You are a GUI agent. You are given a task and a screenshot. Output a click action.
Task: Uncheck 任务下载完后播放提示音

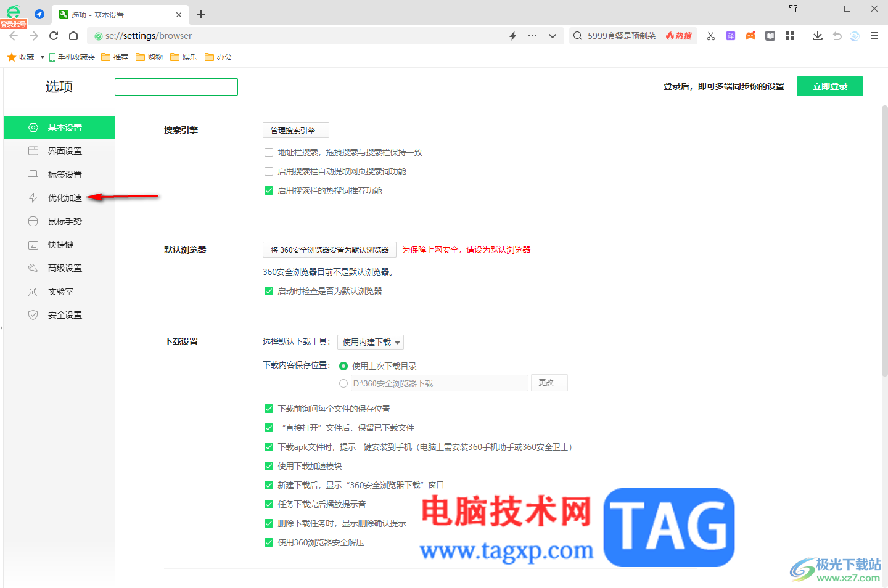[269, 504]
